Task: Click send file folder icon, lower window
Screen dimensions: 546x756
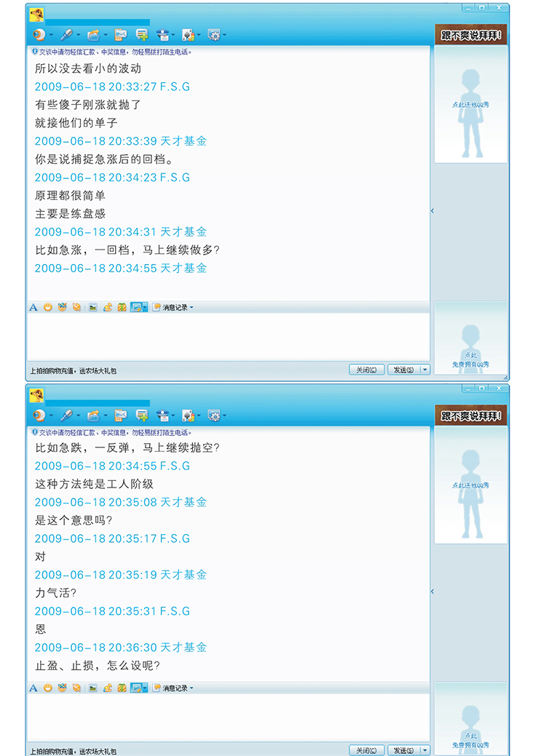Action: click(94, 415)
